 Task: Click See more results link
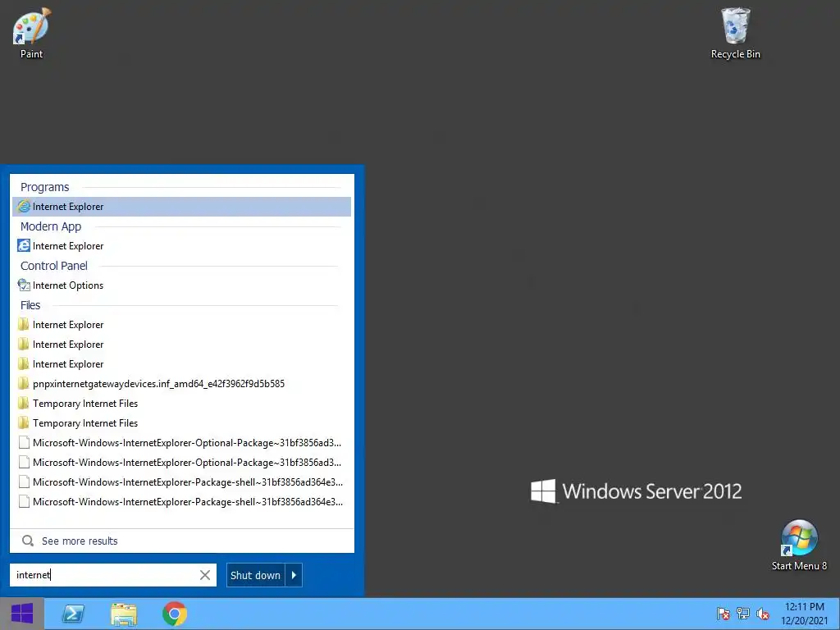click(x=80, y=541)
